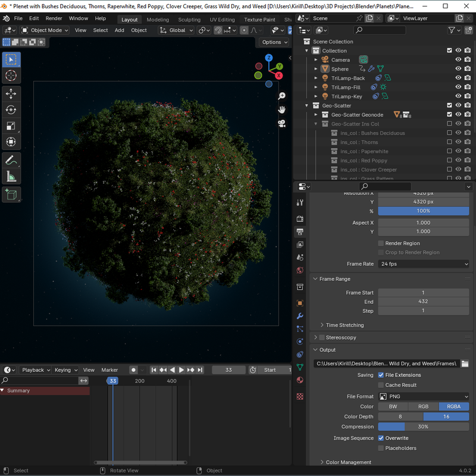Adjust the Compression 30% slider
Screen dimensions: 476x476
coord(424,427)
